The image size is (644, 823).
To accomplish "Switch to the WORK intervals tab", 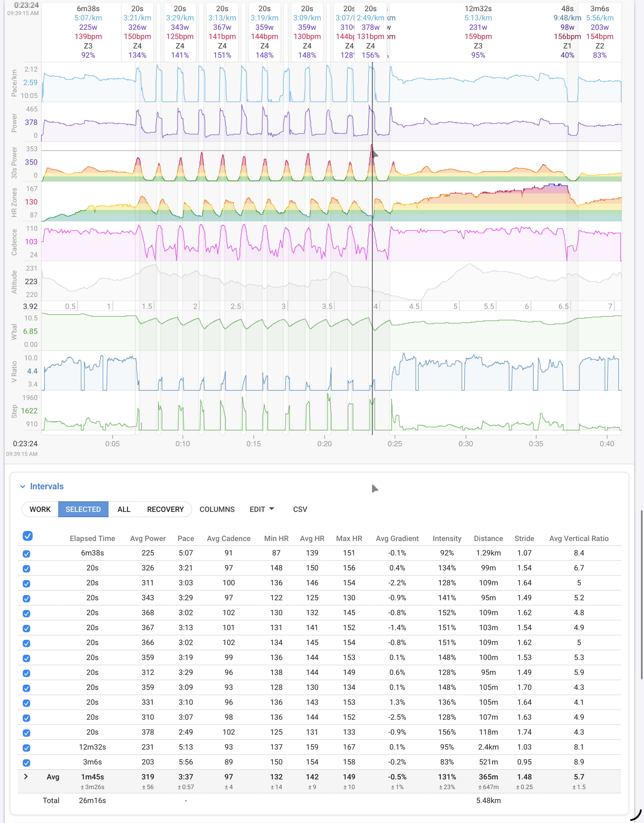I will point(40,509).
